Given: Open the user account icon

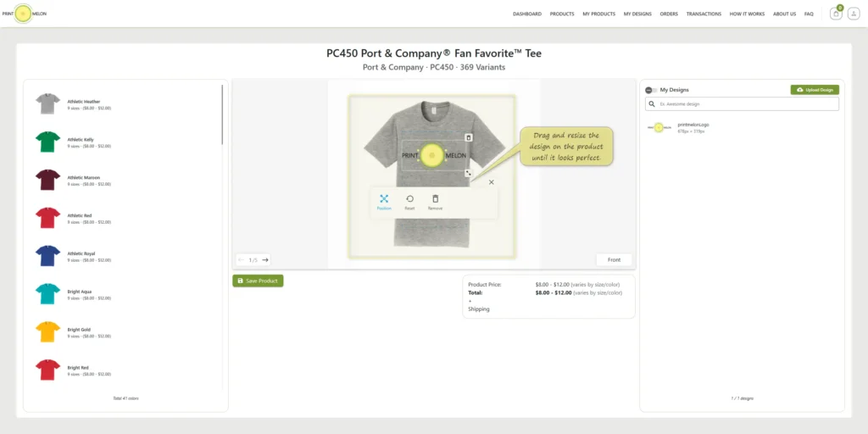Looking at the screenshot, I should tap(853, 14).
